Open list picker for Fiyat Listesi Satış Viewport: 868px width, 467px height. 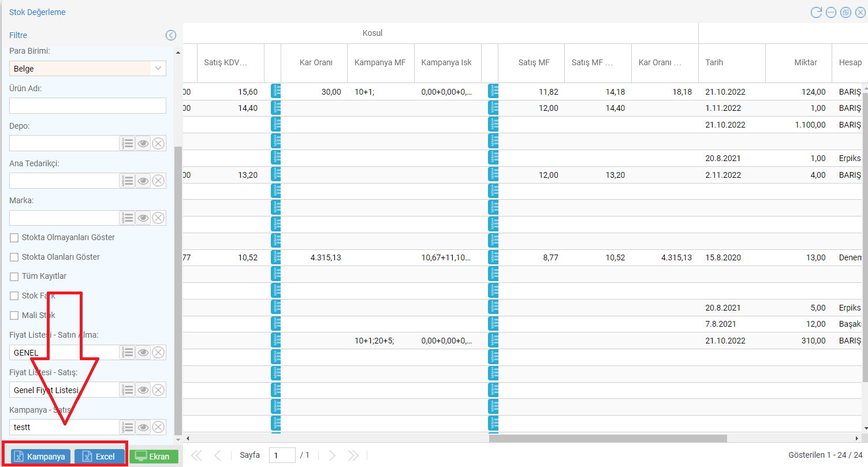pos(128,390)
